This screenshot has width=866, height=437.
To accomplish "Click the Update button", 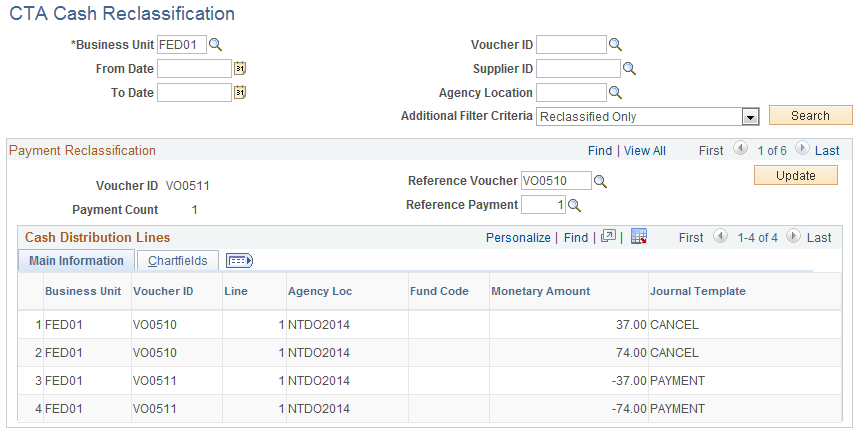I will pyautogui.click(x=796, y=176).
